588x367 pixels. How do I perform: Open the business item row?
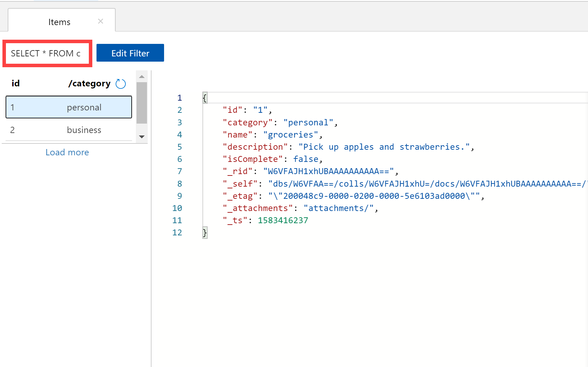(69, 130)
